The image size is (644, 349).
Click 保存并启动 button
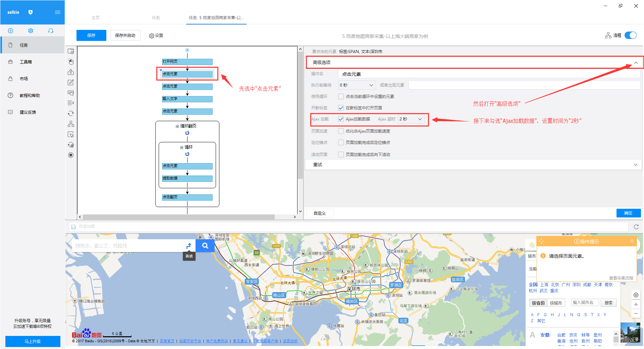pos(125,35)
